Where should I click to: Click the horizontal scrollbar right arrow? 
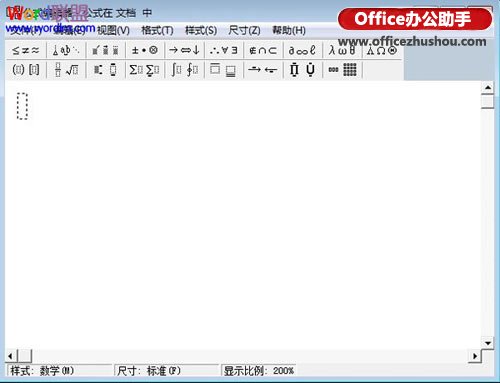[x=475, y=356]
